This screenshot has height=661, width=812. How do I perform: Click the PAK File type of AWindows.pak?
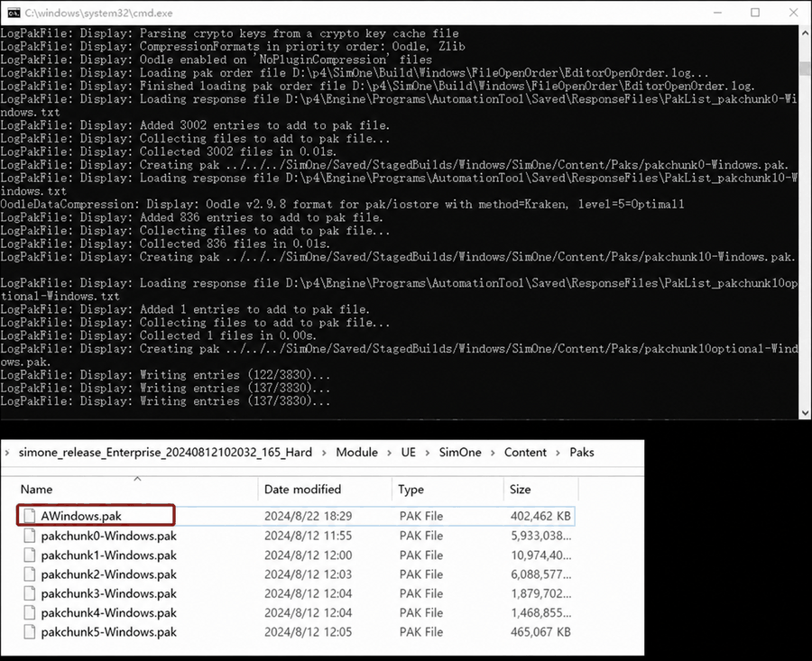coord(421,516)
